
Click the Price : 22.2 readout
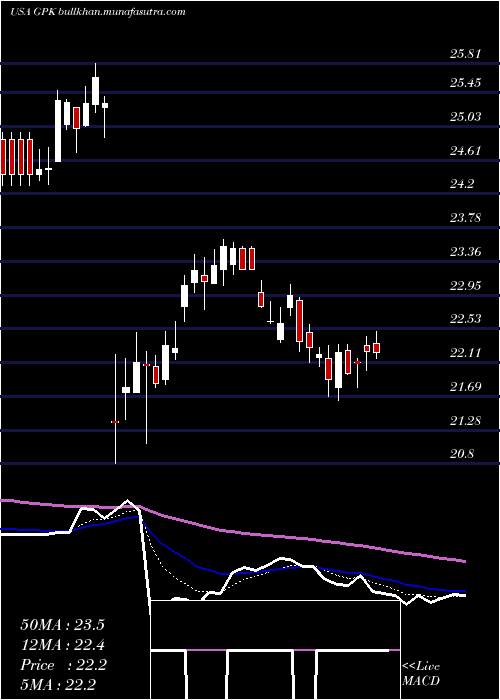tap(63, 666)
